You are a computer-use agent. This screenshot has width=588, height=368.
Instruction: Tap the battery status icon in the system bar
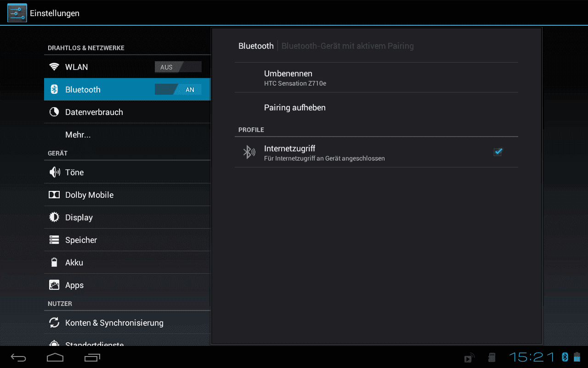[577, 357]
